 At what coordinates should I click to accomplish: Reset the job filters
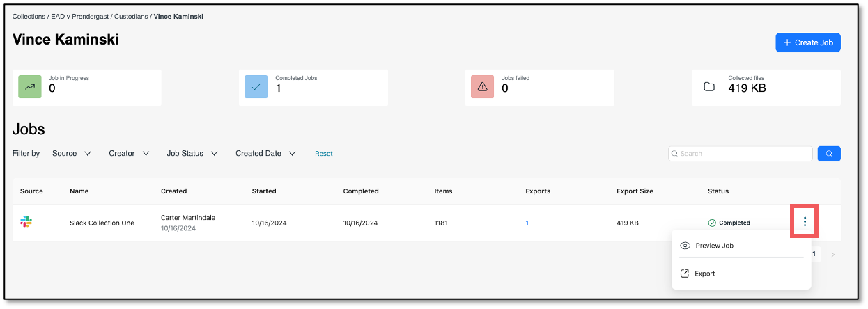(323, 154)
